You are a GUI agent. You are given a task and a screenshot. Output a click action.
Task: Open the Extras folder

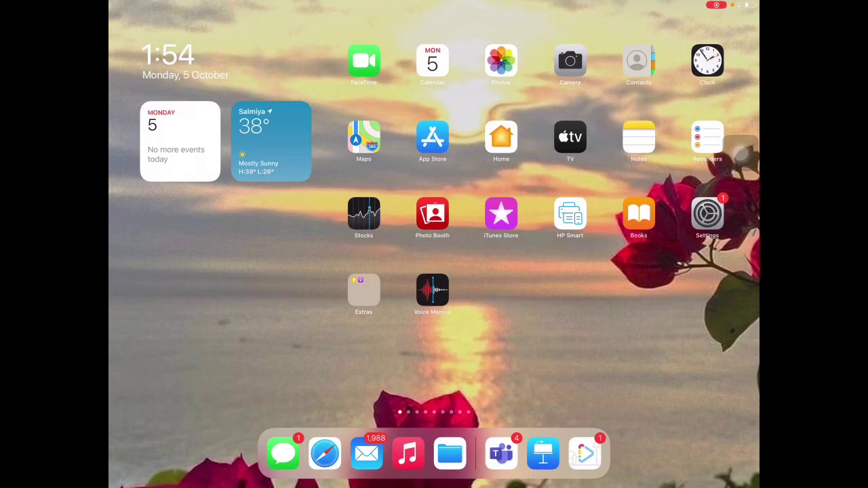point(363,291)
